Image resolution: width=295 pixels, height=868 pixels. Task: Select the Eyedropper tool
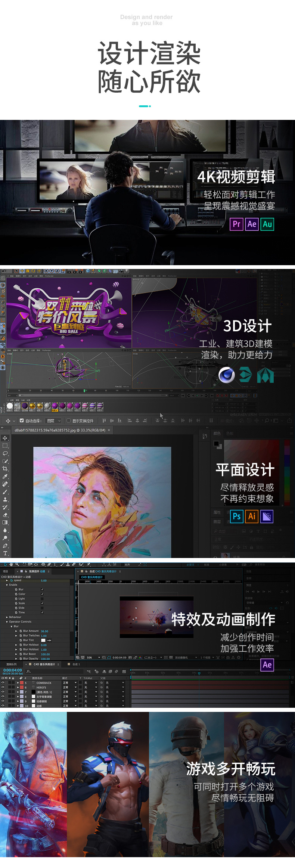point(5,476)
